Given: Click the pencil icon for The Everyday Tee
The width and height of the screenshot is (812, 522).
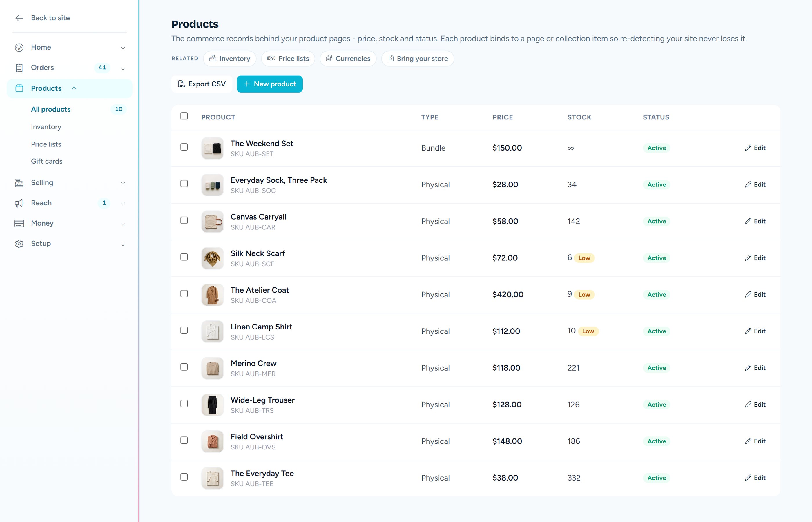Looking at the screenshot, I should [748, 477].
